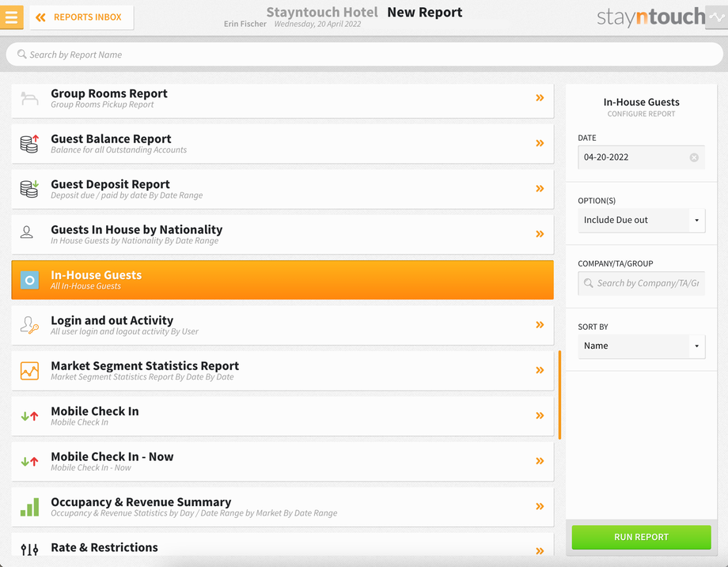Click the coins icon for Guest Deposit Report
This screenshot has height=567, width=728.
(29, 189)
